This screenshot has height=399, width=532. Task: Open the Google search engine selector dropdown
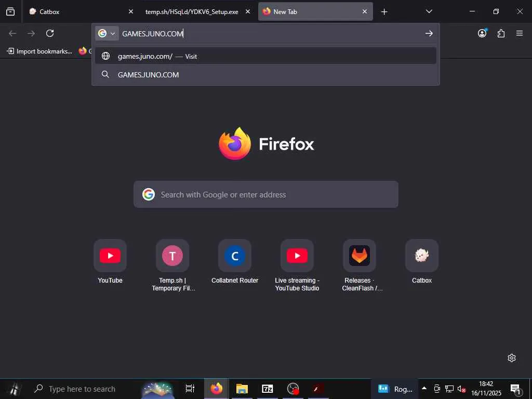tap(107, 33)
